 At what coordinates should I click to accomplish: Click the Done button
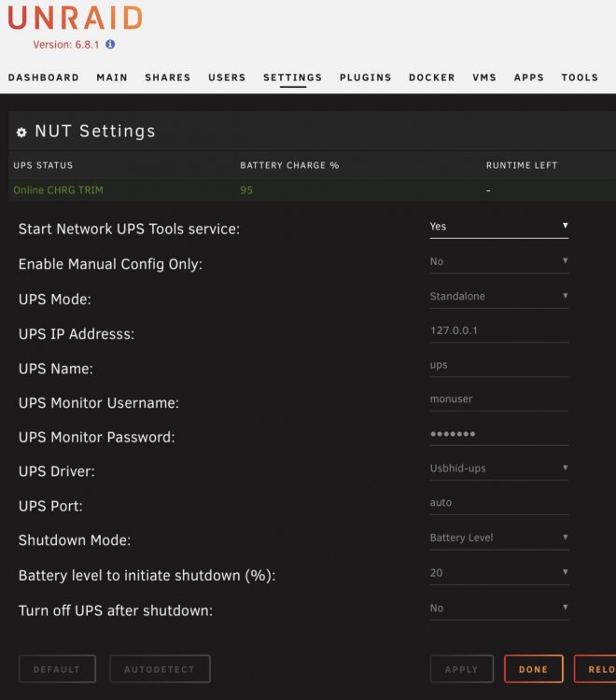tap(534, 669)
